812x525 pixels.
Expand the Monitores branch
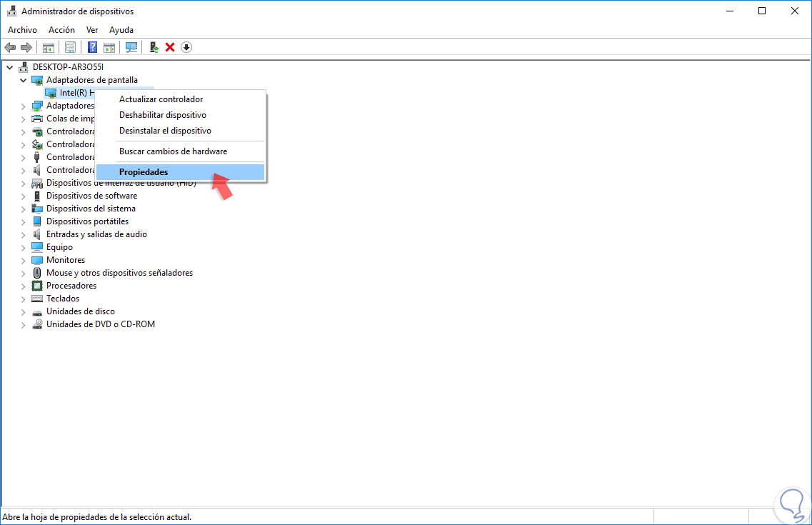coord(24,261)
